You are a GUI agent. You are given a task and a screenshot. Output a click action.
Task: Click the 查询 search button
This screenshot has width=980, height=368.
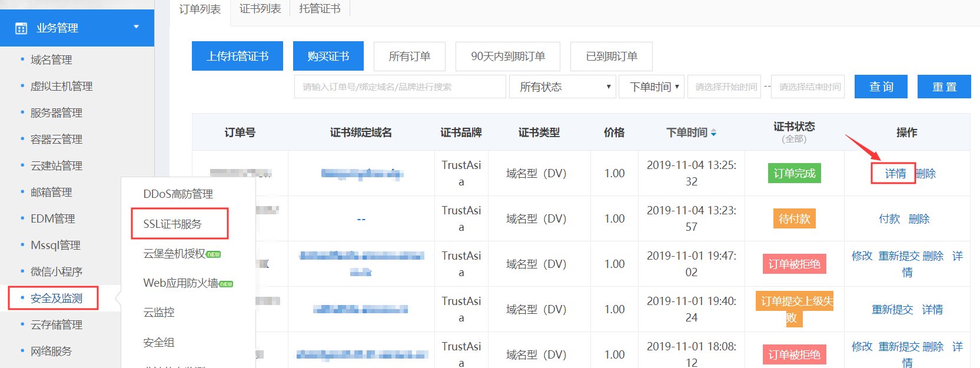pyautogui.click(x=881, y=87)
